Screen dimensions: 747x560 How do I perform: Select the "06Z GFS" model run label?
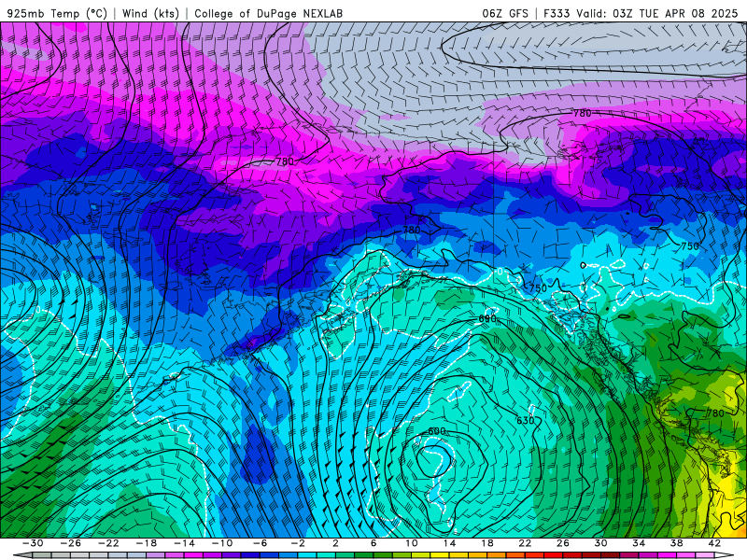(x=505, y=13)
